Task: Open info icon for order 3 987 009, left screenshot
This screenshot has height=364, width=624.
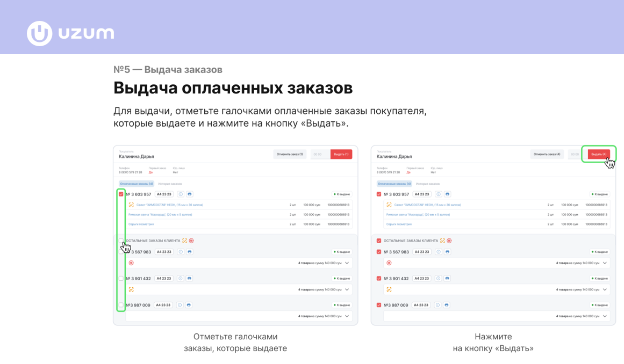Action: pyautogui.click(x=180, y=305)
